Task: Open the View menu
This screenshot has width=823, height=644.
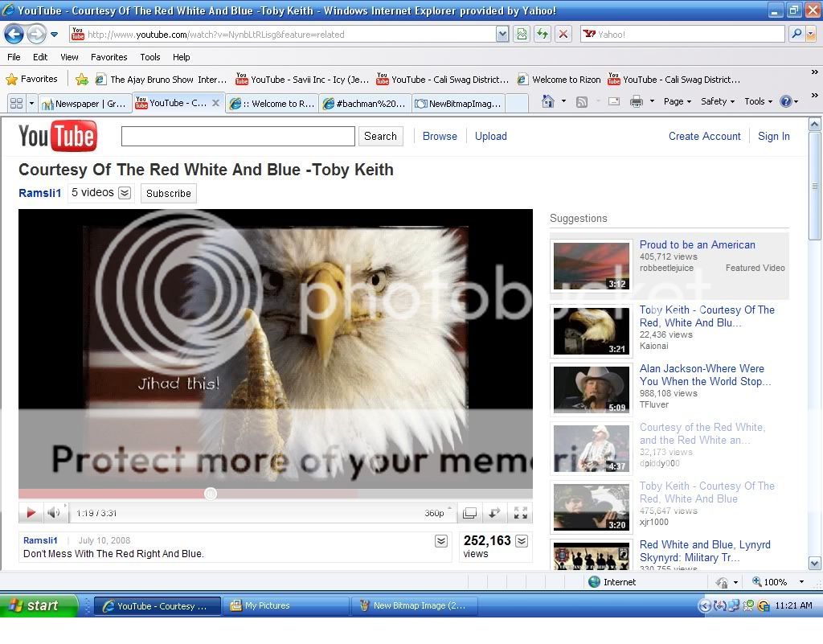Action: [69, 57]
